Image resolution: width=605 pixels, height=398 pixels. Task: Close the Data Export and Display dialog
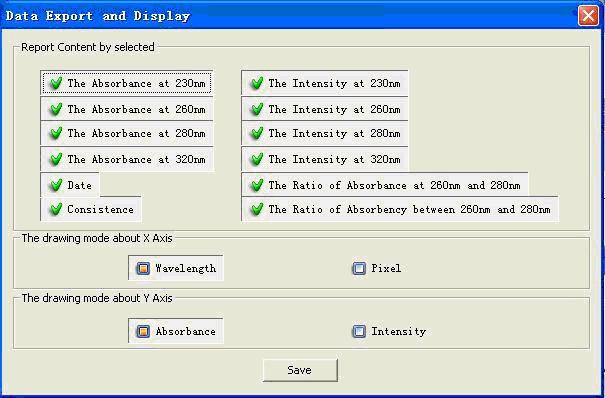[x=588, y=16]
